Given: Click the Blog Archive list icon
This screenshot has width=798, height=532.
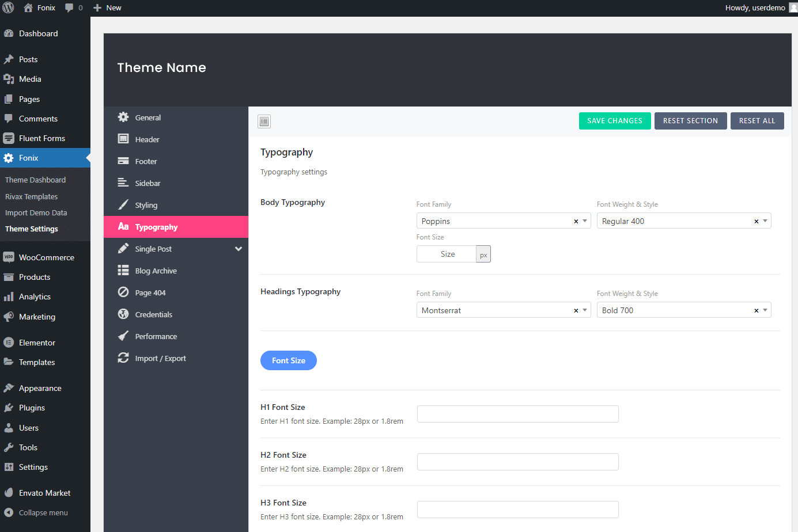Looking at the screenshot, I should [123, 271].
